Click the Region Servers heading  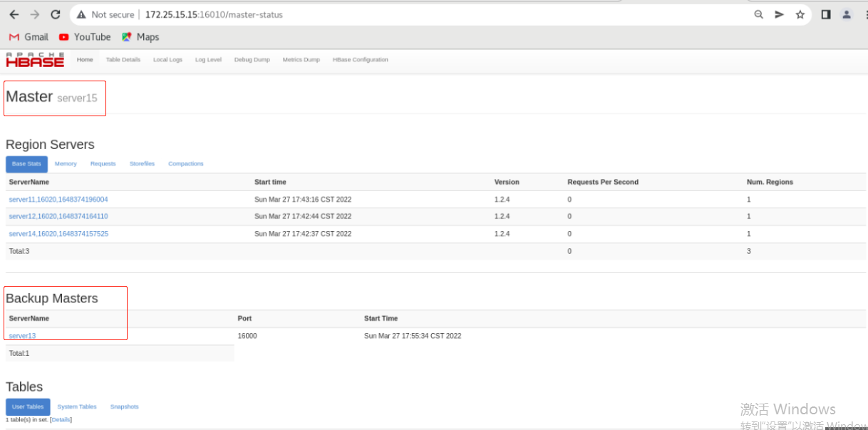tap(50, 145)
